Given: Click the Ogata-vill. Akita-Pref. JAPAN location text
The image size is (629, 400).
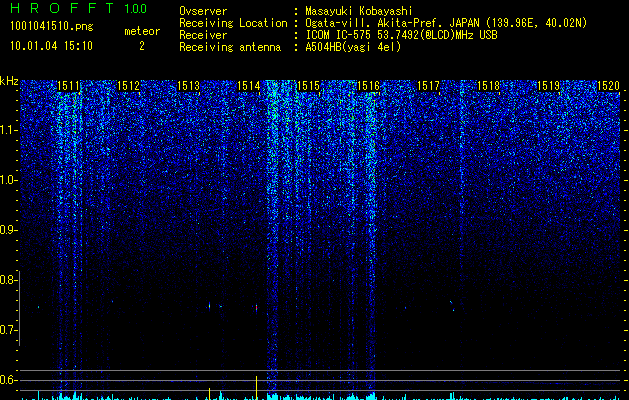Looking at the screenshot, I should pos(446,23).
